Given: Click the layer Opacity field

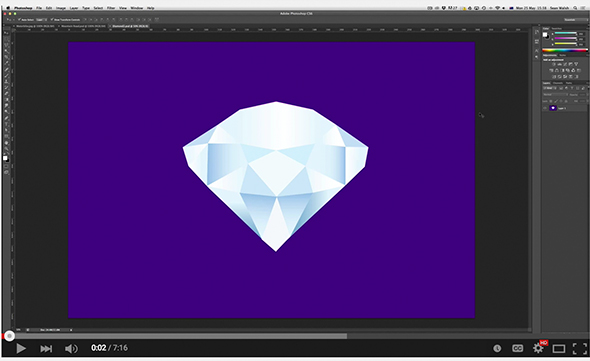Looking at the screenshot, I should [582, 94].
